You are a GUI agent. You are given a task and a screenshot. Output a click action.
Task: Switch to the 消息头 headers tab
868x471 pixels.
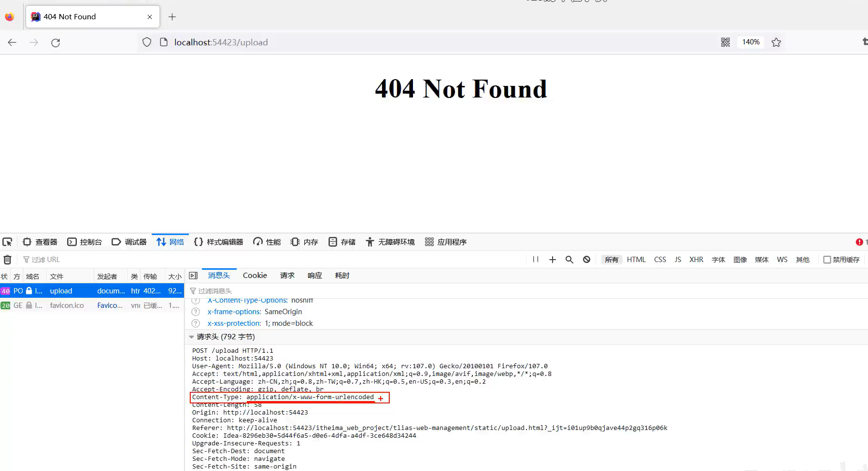pos(219,276)
